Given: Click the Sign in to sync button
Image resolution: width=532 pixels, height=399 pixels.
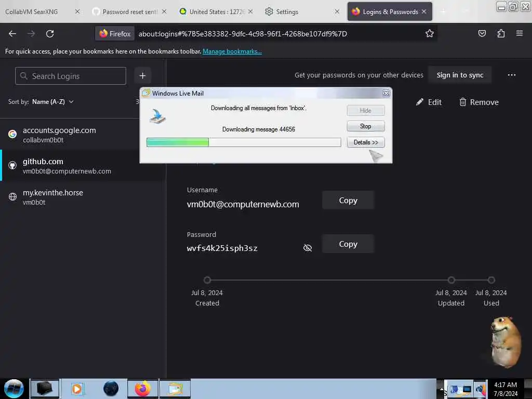Looking at the screenshot, I should pos(460,75).
